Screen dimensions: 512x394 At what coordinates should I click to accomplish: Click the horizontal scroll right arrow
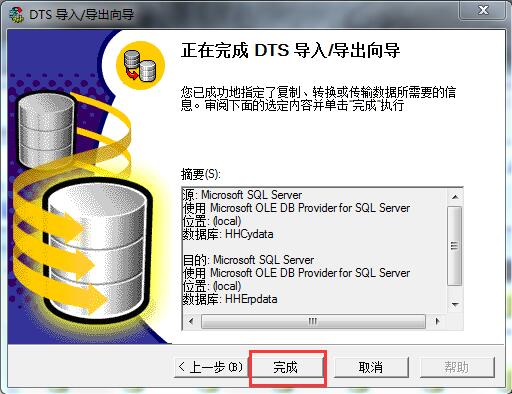pos(437,321)
